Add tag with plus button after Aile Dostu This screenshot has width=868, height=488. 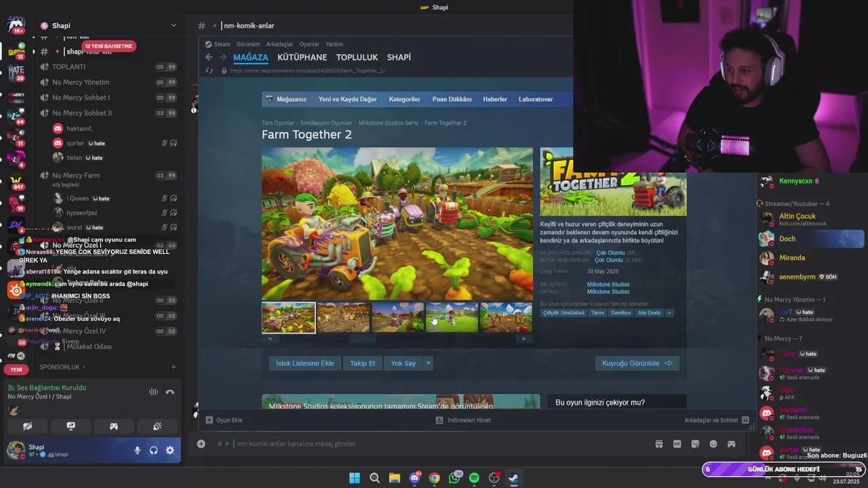[x=669, y=313]
